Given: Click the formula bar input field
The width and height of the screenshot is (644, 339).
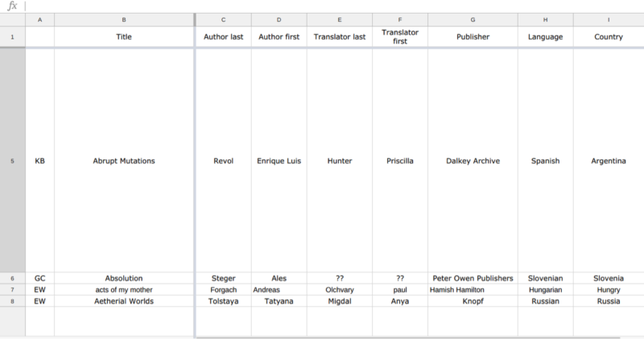Looking at the screenshot, I should 334,6.
